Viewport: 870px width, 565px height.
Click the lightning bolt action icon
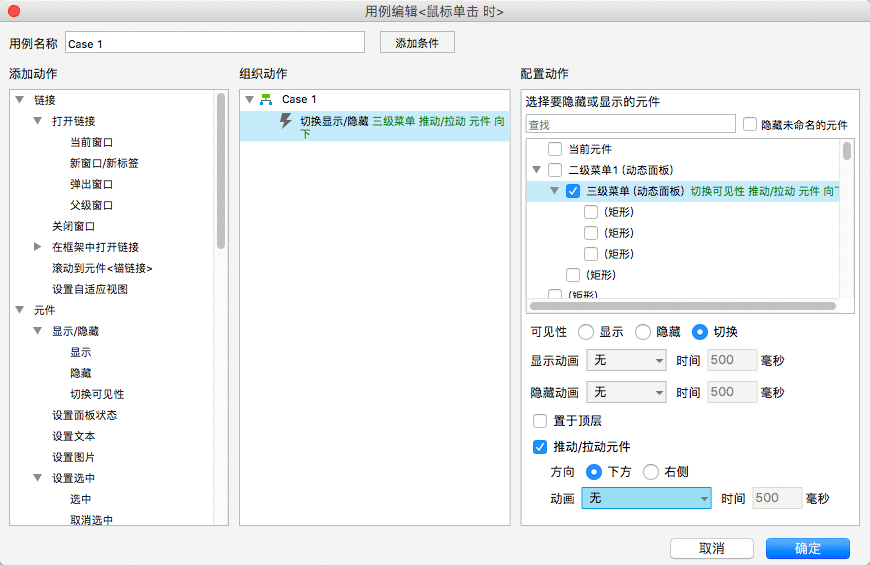pos(286,121)
